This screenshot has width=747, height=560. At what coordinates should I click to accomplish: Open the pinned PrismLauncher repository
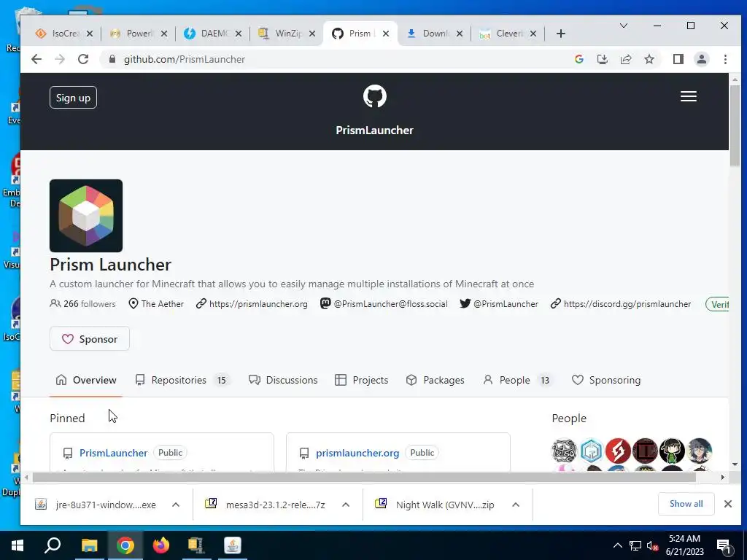click(113, 453)
